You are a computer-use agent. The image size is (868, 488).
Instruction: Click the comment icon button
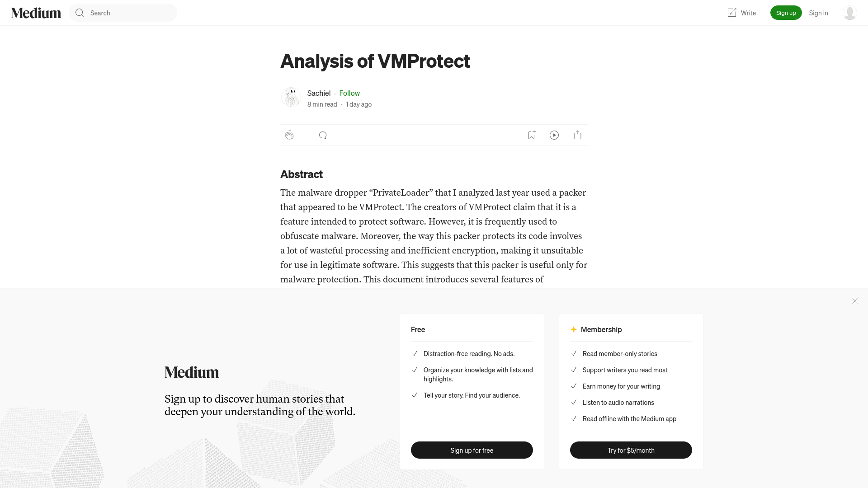click(322, 135)
